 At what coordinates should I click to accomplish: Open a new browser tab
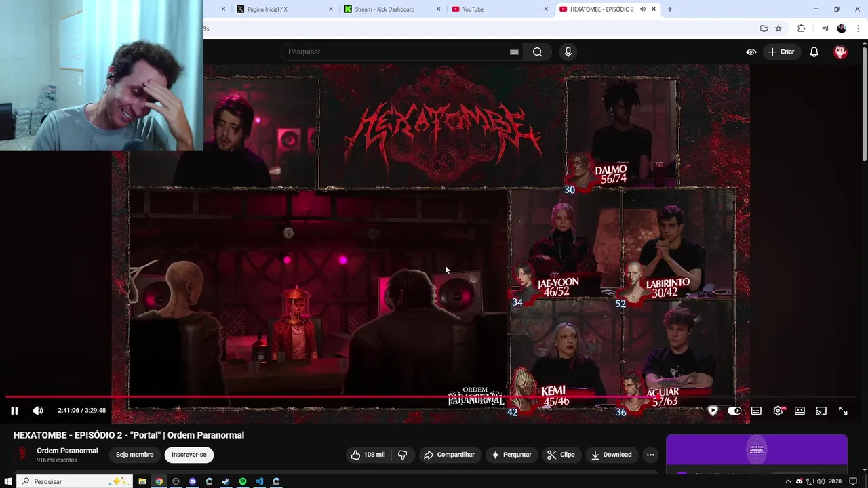(x=670, y=9)
